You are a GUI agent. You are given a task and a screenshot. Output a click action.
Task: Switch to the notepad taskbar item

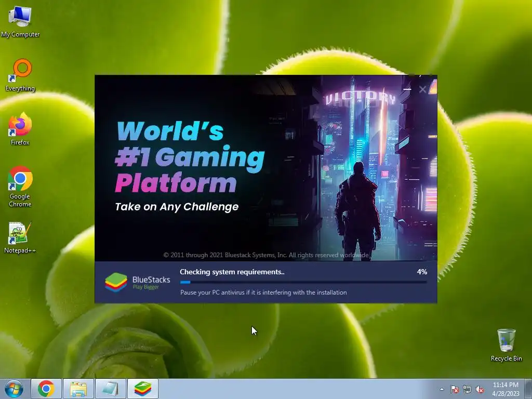pos(110,389)
